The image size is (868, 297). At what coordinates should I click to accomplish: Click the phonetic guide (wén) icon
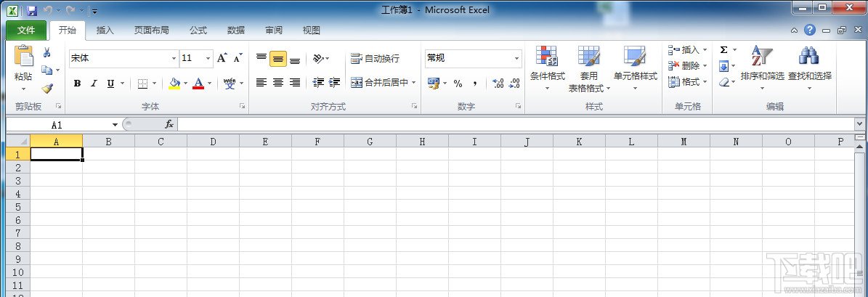coord(230,84)
